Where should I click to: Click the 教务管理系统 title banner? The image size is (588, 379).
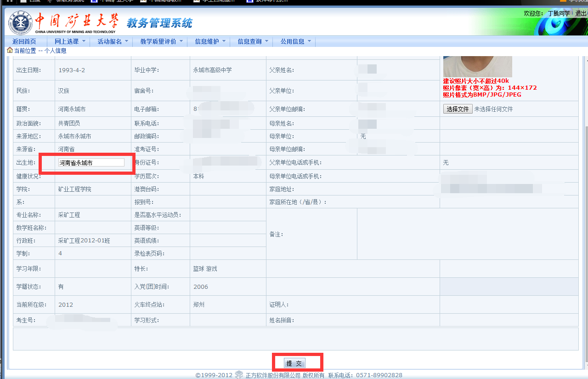(x=159, y=23)
